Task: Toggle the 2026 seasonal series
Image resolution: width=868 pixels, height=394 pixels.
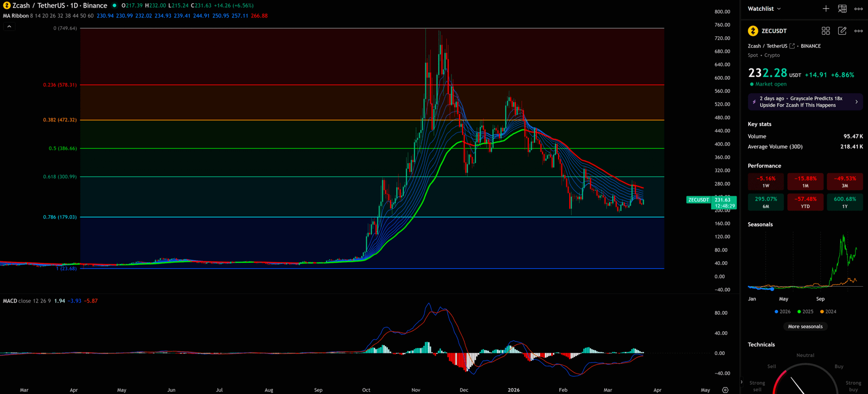Action: click(782, 312)
